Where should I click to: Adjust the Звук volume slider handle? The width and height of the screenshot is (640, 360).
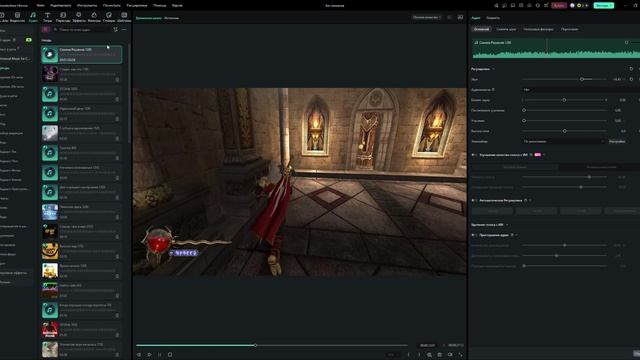point(582,79)
